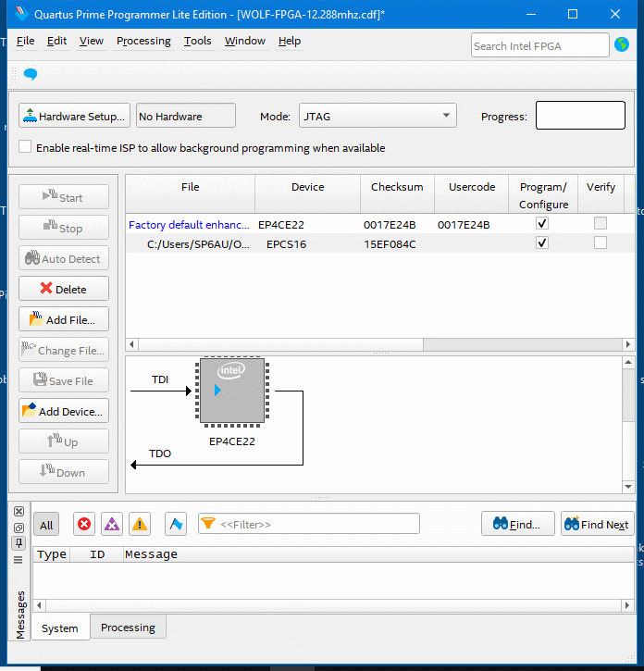The width and height of the screenshot is (644, 671).
Task: Toggle the critical warning purple filter icon
Action: [112, 524]
